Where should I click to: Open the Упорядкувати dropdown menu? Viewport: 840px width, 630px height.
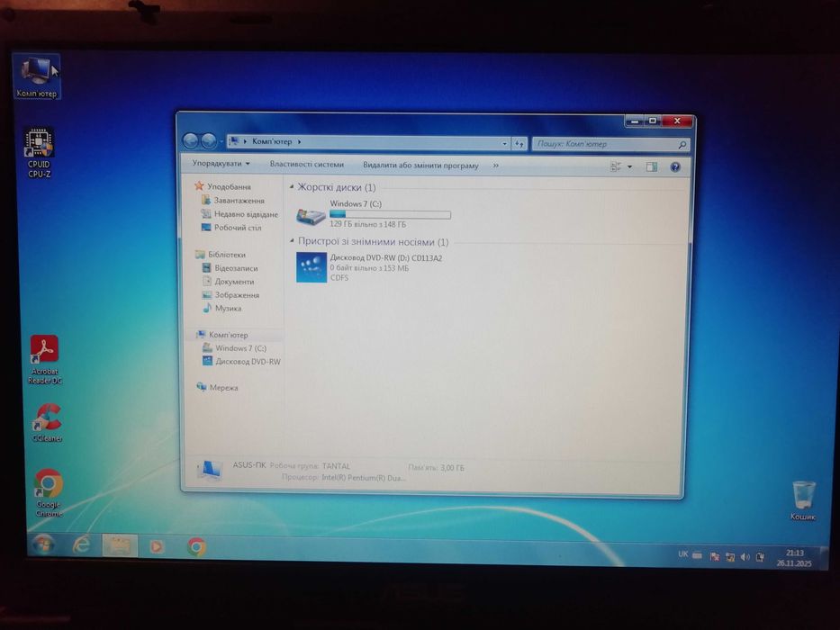221,163
